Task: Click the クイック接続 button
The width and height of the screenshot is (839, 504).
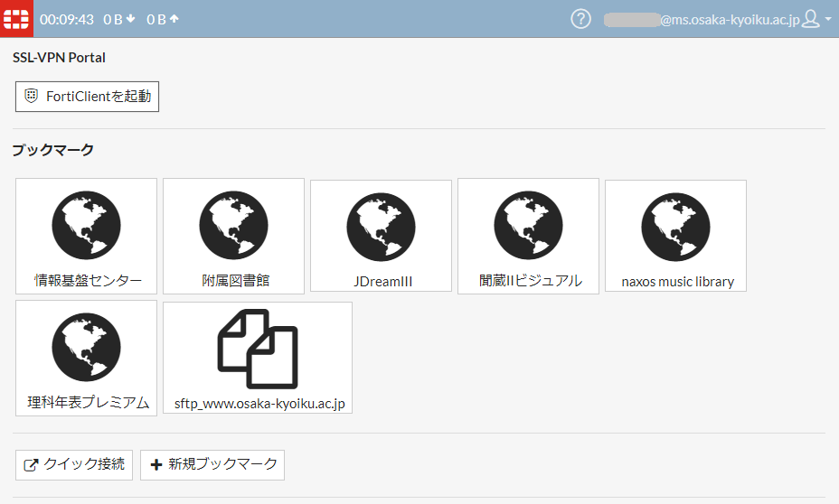Action: (x=75, y=465)
